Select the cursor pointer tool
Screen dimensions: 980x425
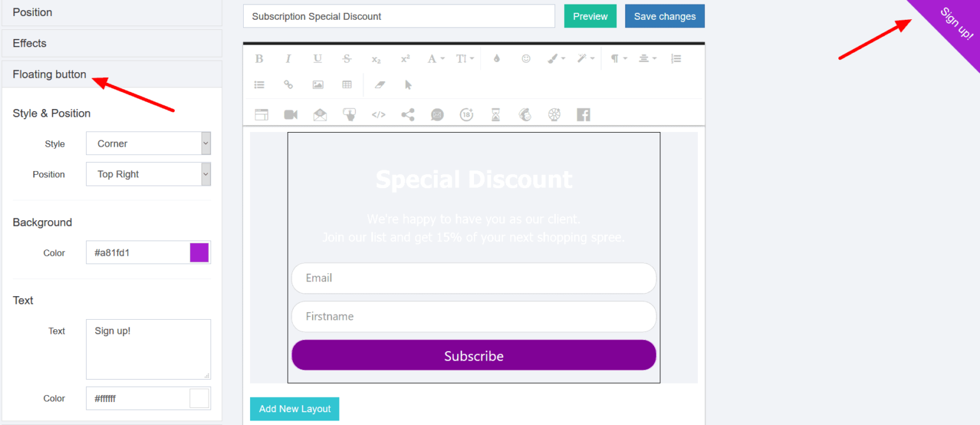point(408,84)
